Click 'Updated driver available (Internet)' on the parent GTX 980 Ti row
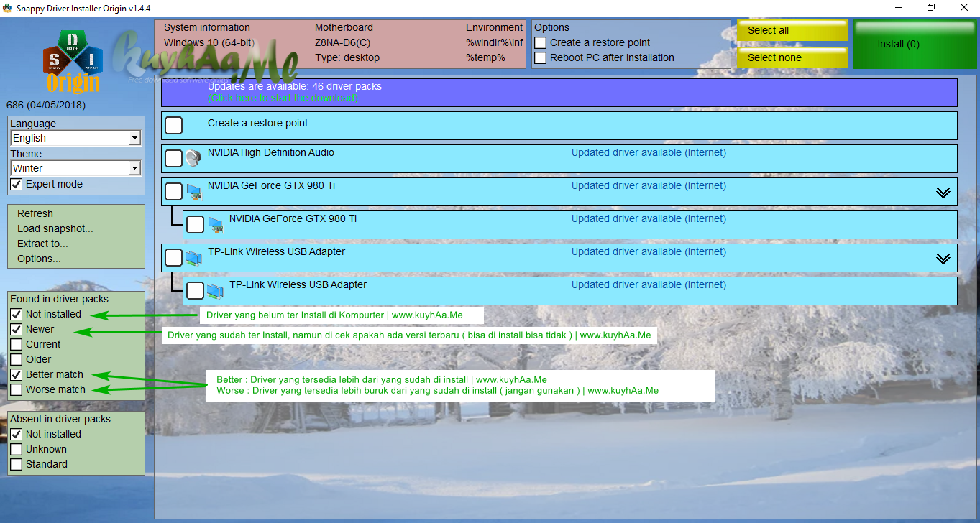The height and width of the screenshot is (523, 980). [649, 185]
